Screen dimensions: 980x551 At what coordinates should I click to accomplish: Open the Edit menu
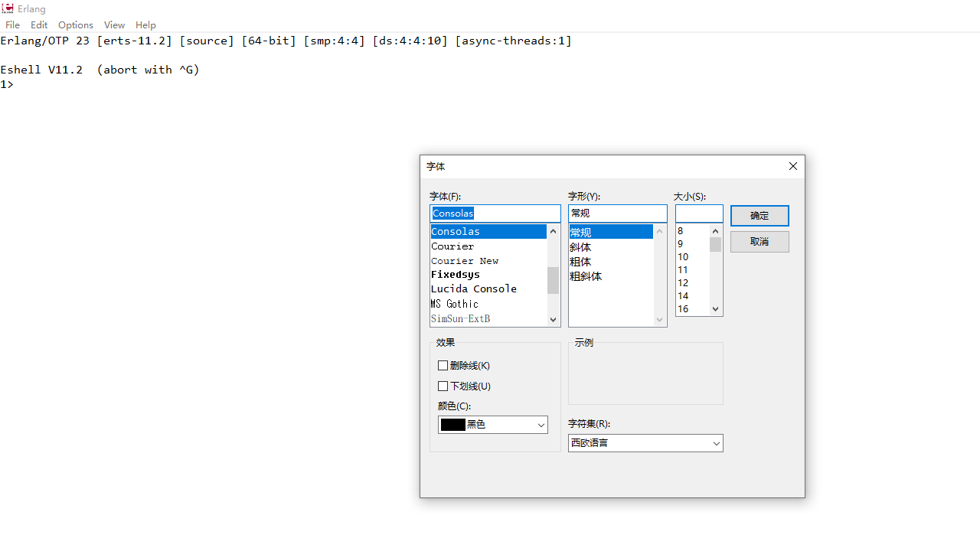pyautogui.click(x=39, y=25)
